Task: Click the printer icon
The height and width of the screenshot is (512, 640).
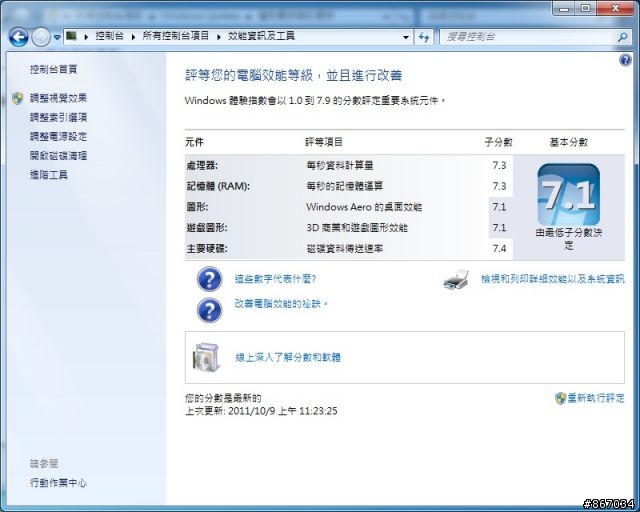Action: 456,280
